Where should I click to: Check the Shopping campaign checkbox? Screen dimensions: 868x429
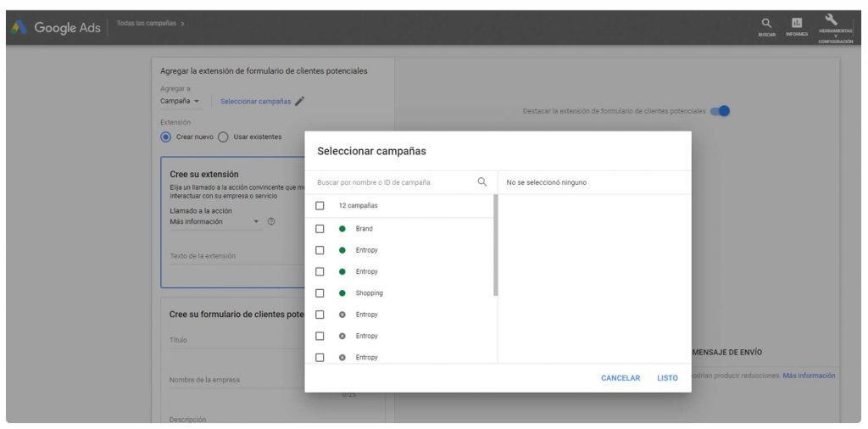click(x=320, y=292)
